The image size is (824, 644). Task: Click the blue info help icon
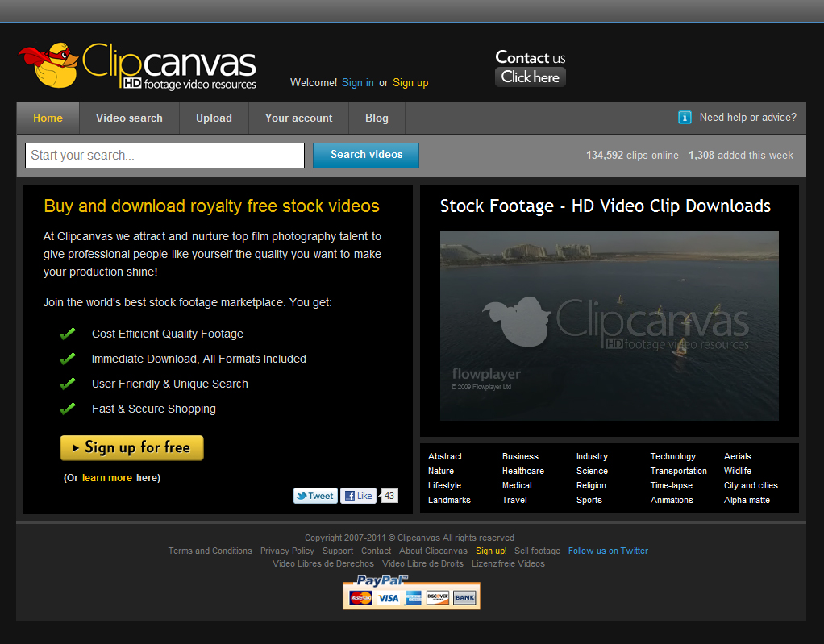[685, 118]
